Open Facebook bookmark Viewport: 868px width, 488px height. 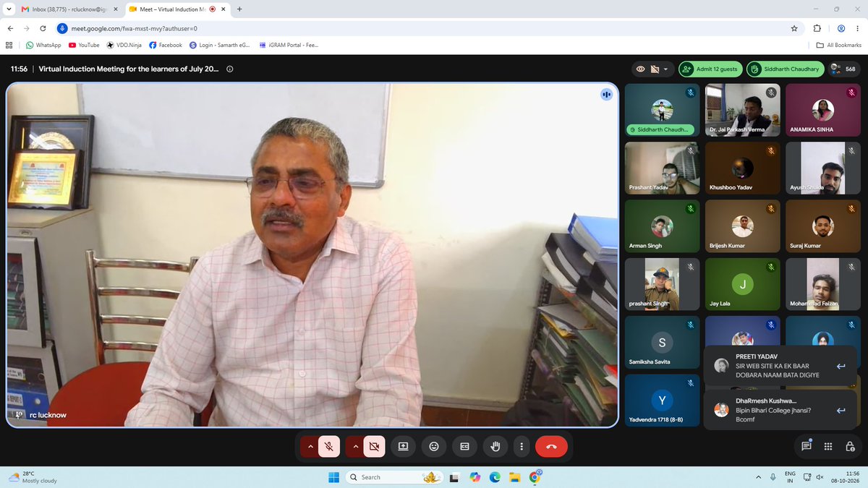tap(166, 45)
